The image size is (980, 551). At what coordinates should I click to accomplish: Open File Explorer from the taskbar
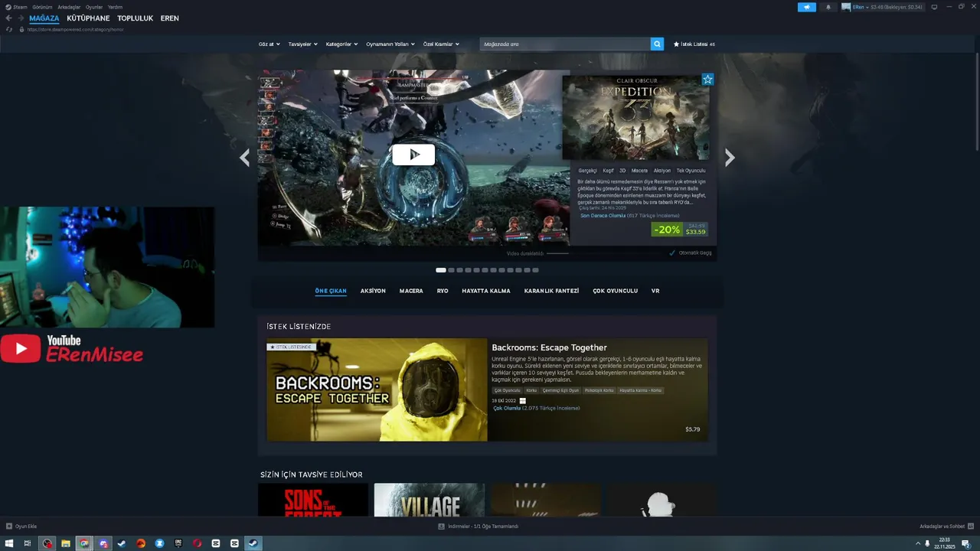[x=66, y=543]
